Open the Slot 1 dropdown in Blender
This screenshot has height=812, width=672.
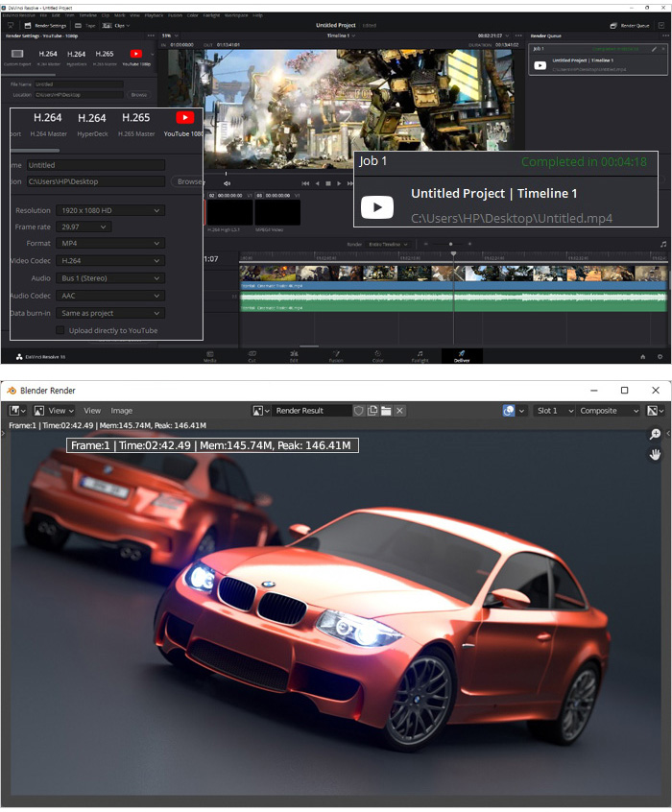(x=554, y=411)
